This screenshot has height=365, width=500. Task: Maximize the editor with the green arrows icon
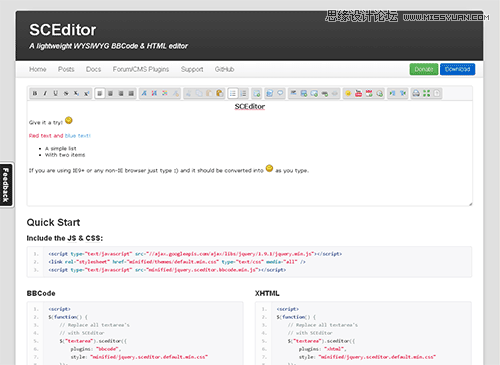pos(426,93)
